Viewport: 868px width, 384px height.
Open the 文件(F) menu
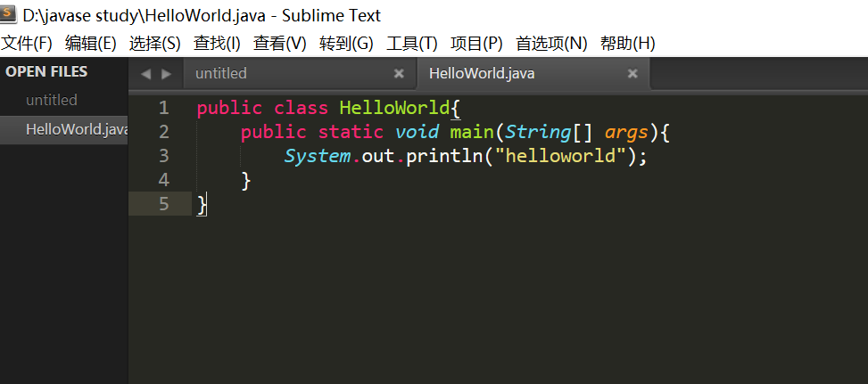[27, 44]
